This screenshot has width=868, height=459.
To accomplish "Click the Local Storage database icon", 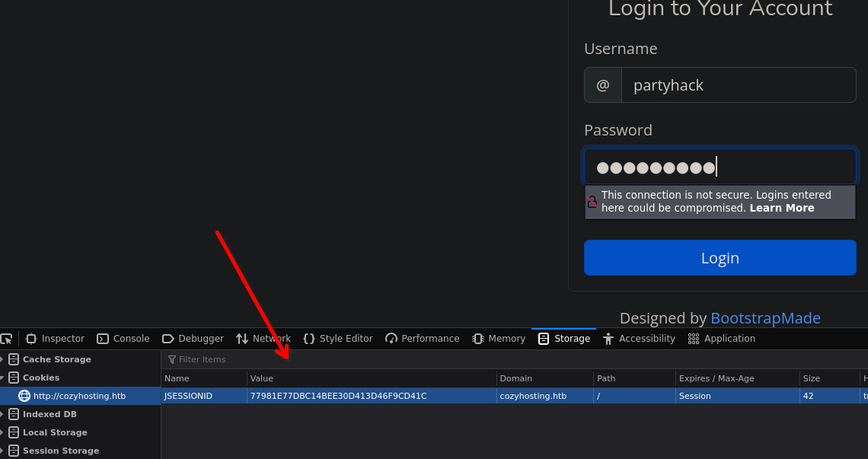I will tap(14, 432).
